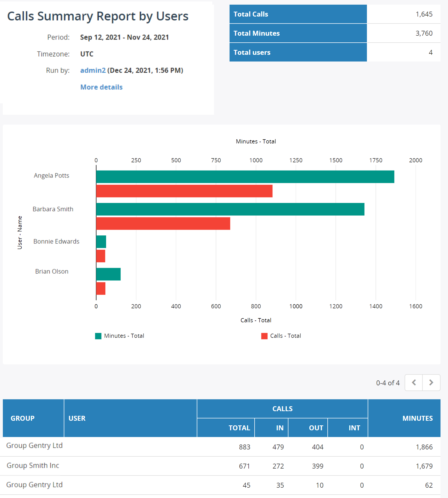448x498 pixels.
Task: Click the 1,866 minutes cell
Action: point(424,447)
